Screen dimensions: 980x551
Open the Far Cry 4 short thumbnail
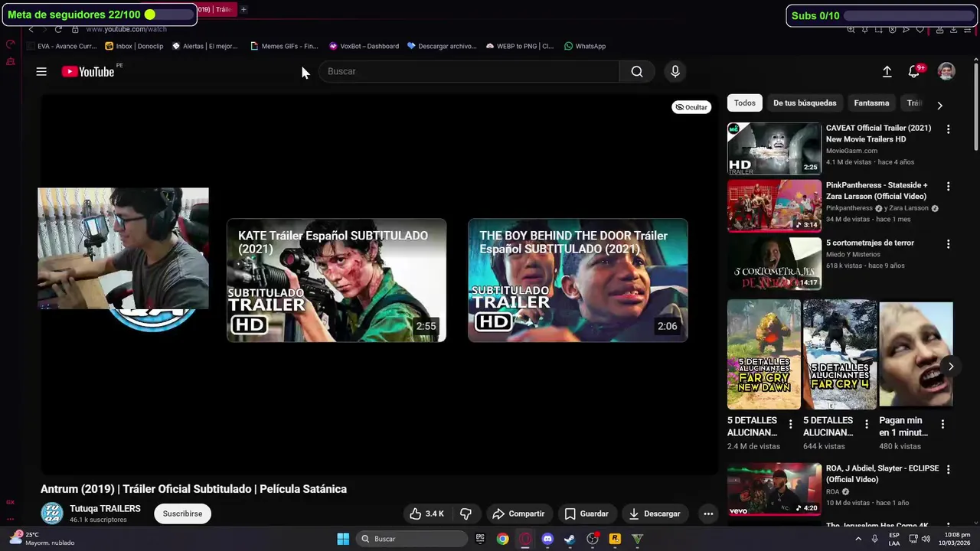click(840, 354)
